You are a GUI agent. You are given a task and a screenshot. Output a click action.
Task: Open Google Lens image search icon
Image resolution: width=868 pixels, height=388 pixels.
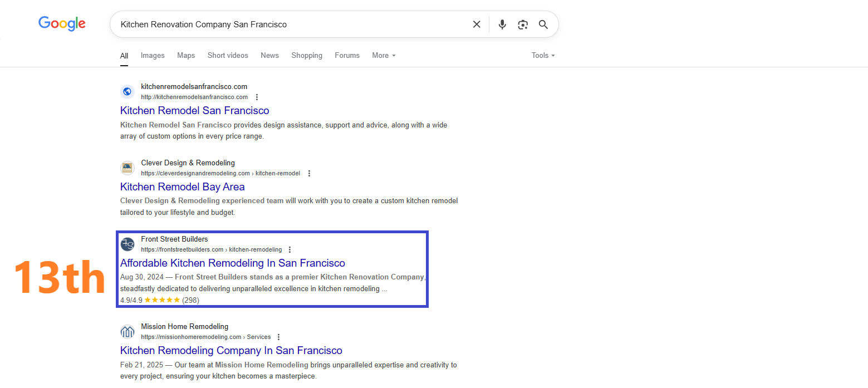[522, 24]
